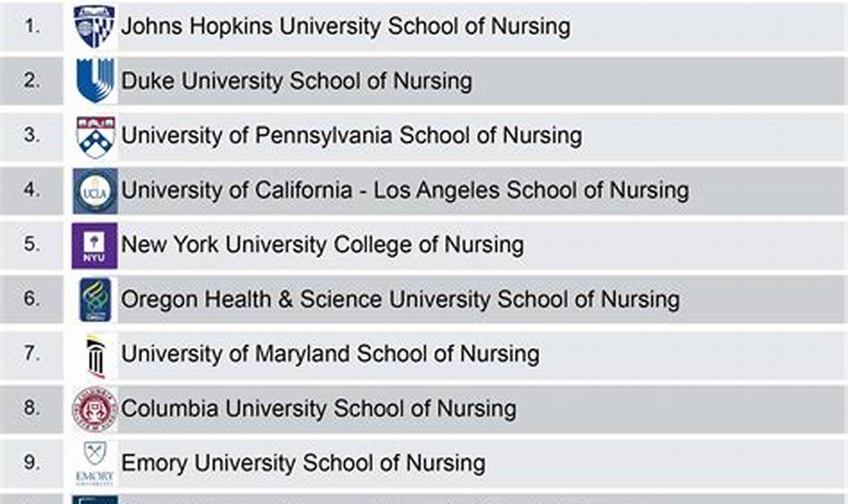Click the Johns Hopkins University shield logo
848x504 pixels.
pyautogui.click(x=94, y=27)
